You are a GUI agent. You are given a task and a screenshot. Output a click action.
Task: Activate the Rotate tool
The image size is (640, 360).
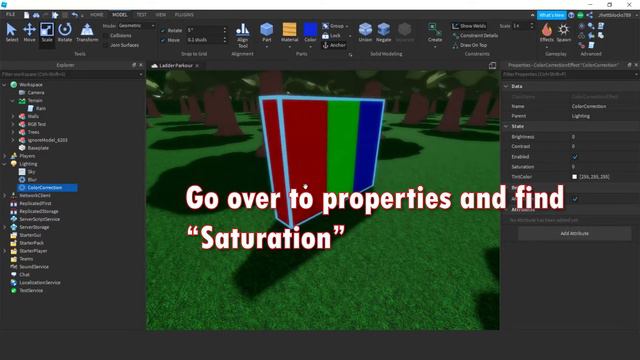point(64,33)
